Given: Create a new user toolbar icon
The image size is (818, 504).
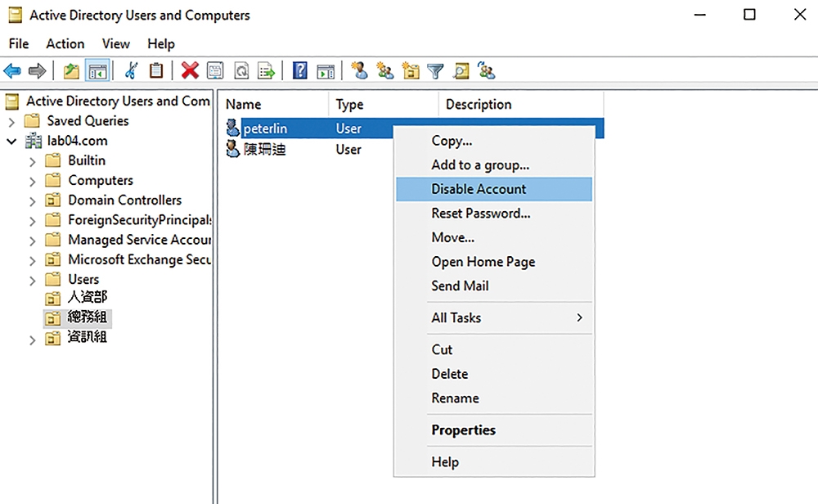Looking at the screenshot, I should [359, 70].
